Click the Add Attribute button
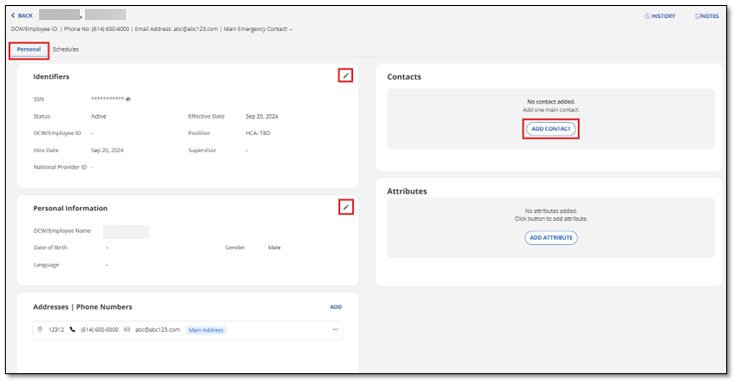The width and height of the screenshot is (736, 384). click(551, 238)
